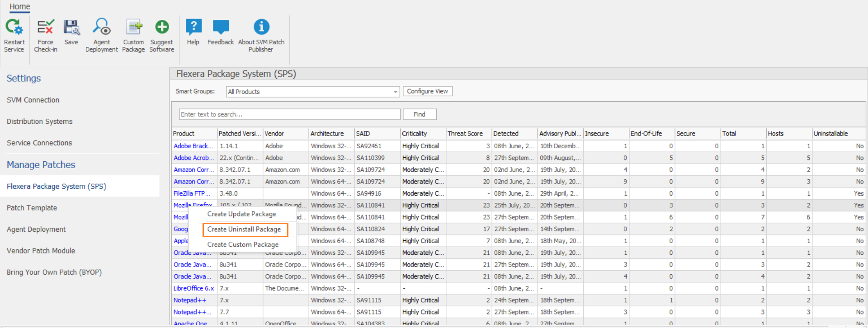Select Create Uninstall Package from context menu
Viewport: 868px width, 328px height.
coord(244,230)
